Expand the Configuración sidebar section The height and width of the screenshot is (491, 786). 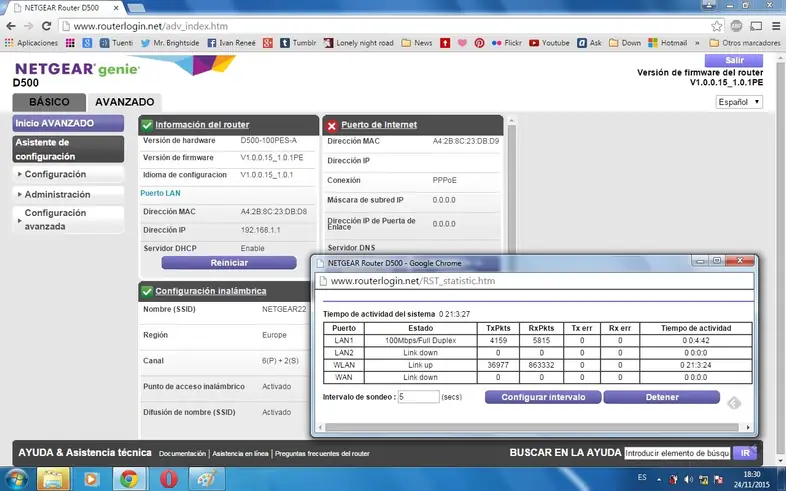click(68, 174)
